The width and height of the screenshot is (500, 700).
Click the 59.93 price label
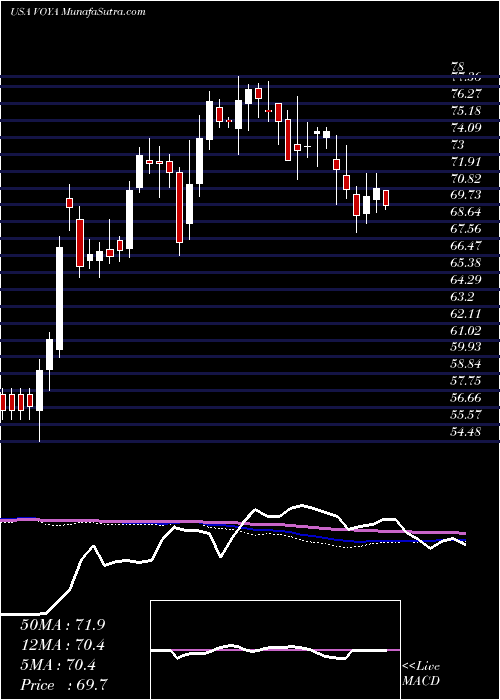(466, 347)
